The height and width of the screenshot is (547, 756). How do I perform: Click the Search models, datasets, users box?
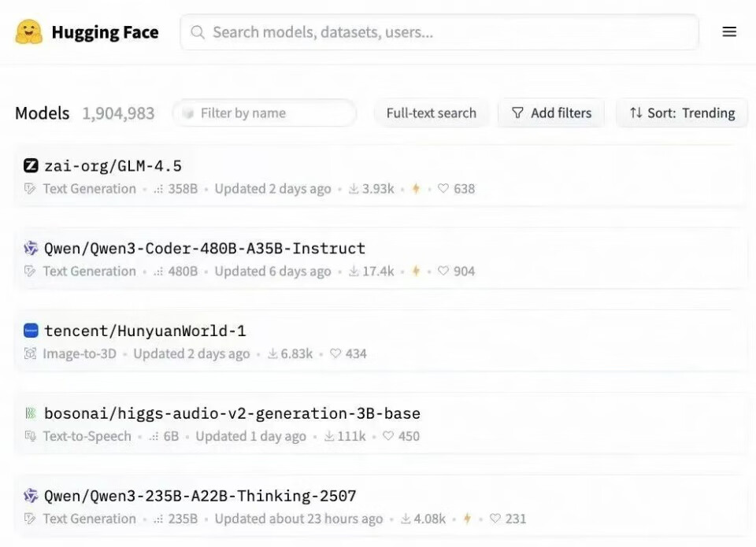(x=439, y=32)
